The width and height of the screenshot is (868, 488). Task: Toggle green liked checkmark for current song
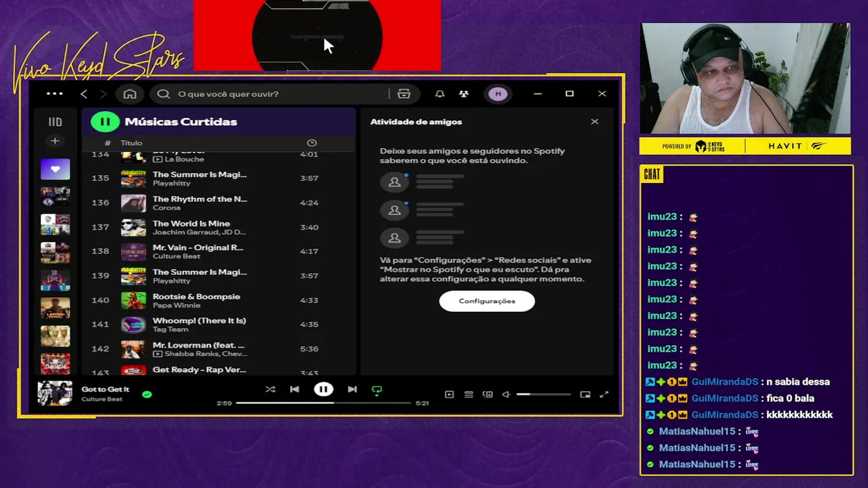147,394
